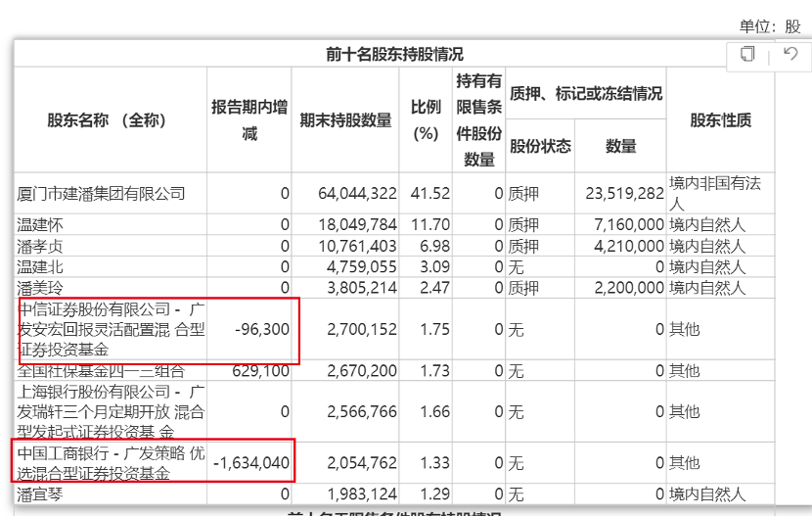Select shareholder 潘孝贞
Viewport: 812px width, 517px height.
[x=40, y=247]
